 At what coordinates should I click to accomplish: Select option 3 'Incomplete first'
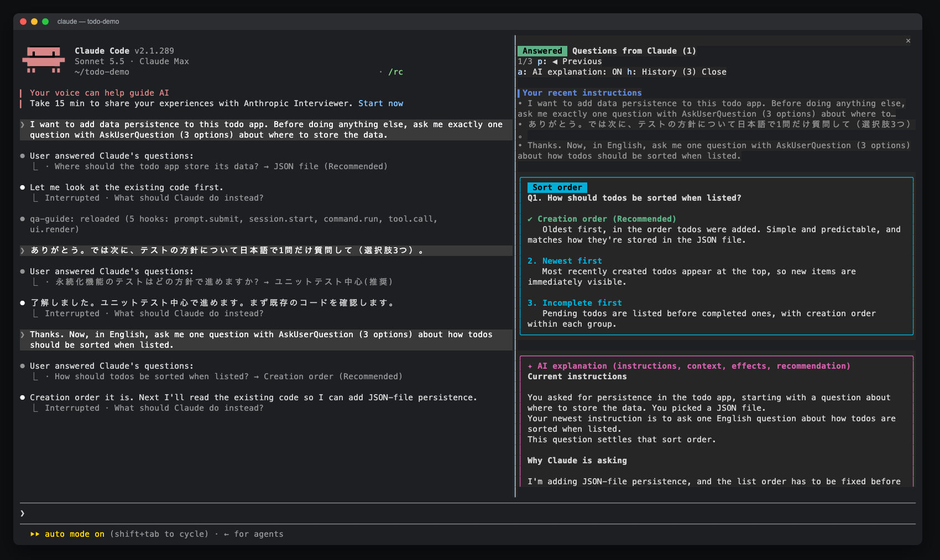click(x=575, y=303)
